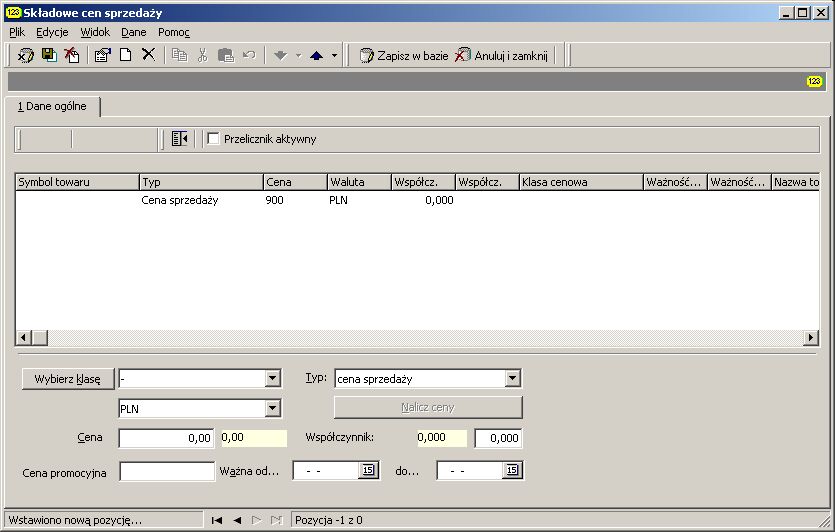This screenshot has height=532, width=835.
Task: Click the Cena input field
Action: (166, 438)
